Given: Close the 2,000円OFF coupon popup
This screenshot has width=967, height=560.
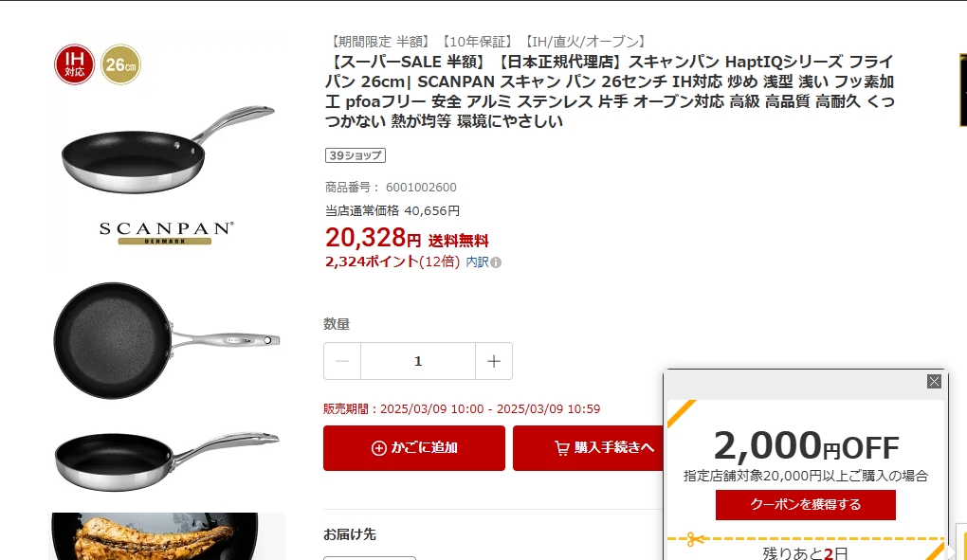Looking at the screenshot, I should pyautogui.click(x=934, y=381).
